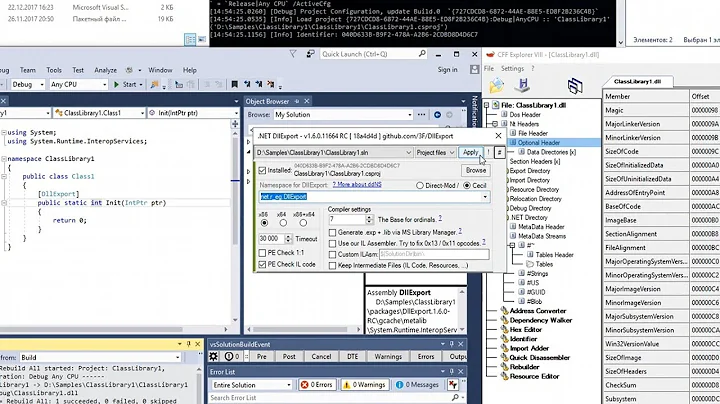Select the Cecil radio button
Screen dimensions: 720x404
coord(467,185)
